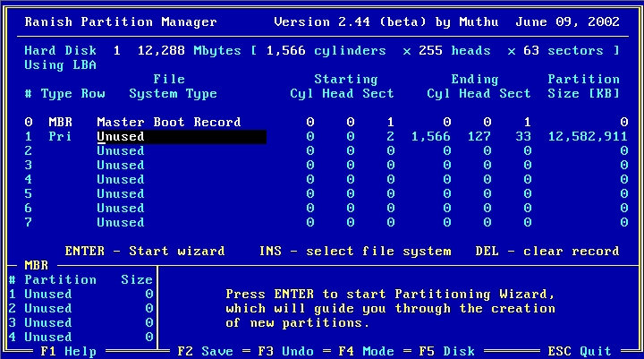
Task: Click the 1,566 cylinders disk geometry text
Action: pos(326,50)
